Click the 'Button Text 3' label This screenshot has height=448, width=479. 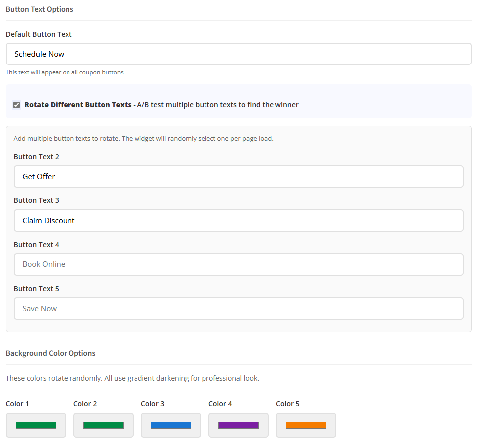36,200
